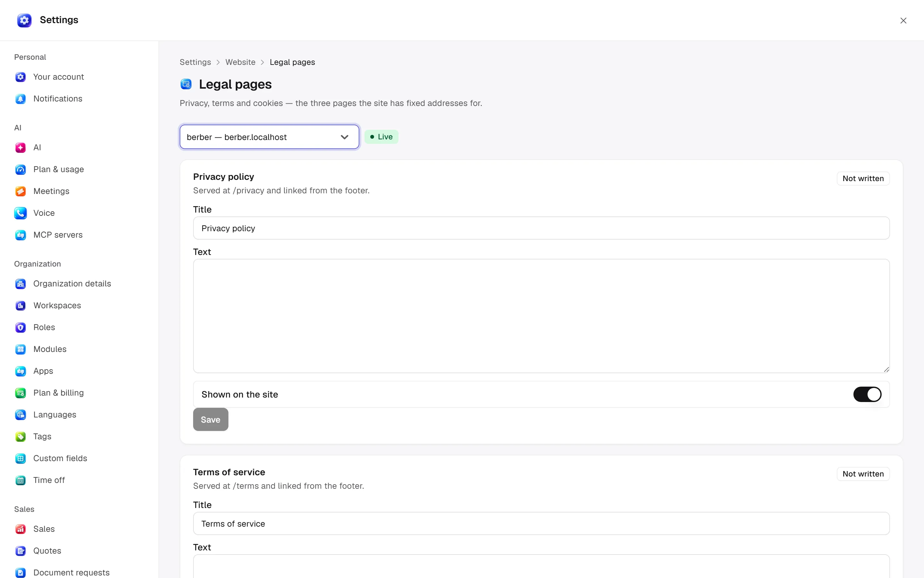
Task: Open Notifications settings in sidebar
Action: (x=58, y=99)
